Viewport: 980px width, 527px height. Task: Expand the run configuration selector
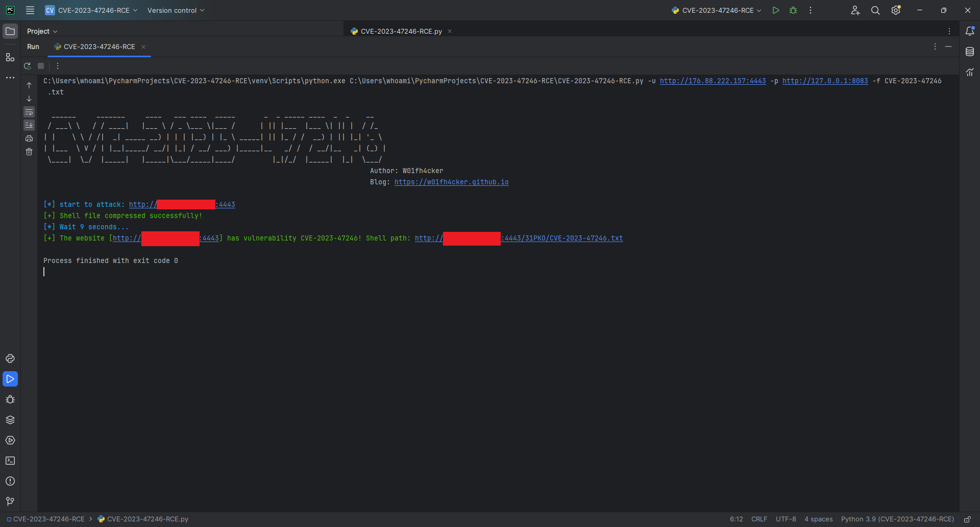click(x=716, y=10)
